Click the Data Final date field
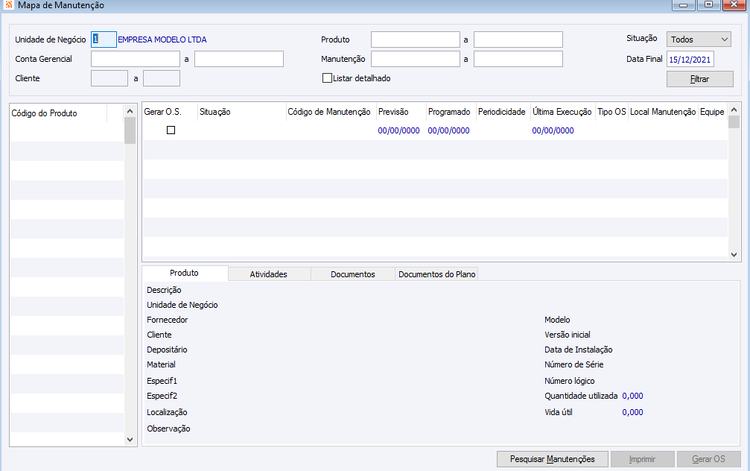This screenshot has height=471, width=750. (x=690, y=59)
